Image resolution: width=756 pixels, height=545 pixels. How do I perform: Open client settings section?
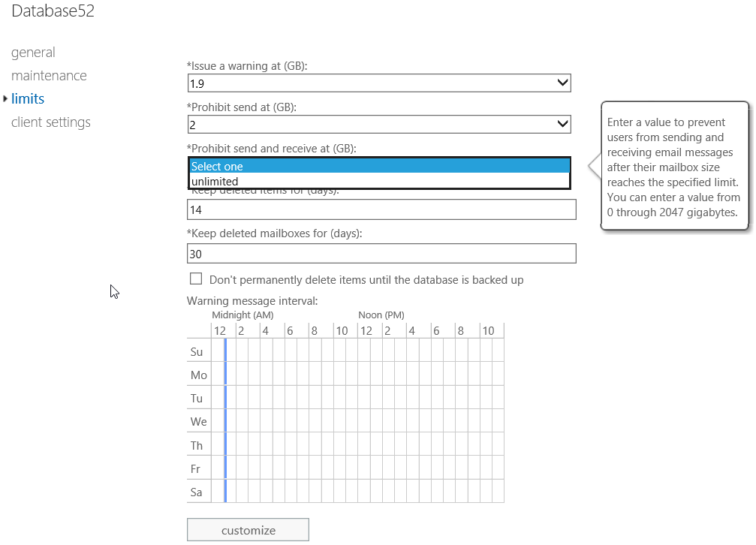[50, 122]
